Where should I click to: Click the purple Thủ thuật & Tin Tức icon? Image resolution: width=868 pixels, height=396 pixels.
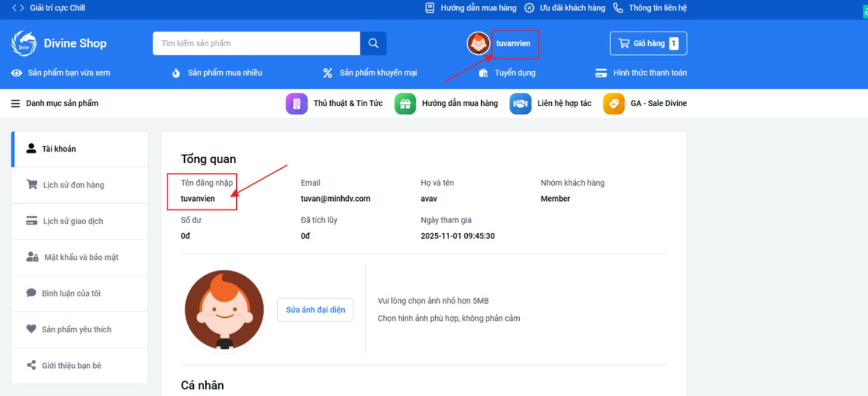pyautogui.click(x=296, y=103)
